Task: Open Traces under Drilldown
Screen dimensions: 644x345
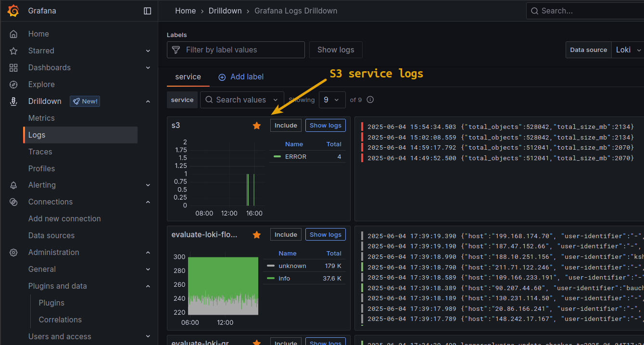Action: tap(40, 152)
